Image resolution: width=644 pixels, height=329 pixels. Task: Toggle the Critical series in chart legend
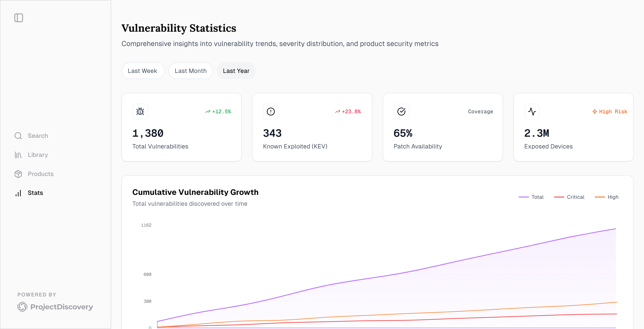click(x=569, y=197)
